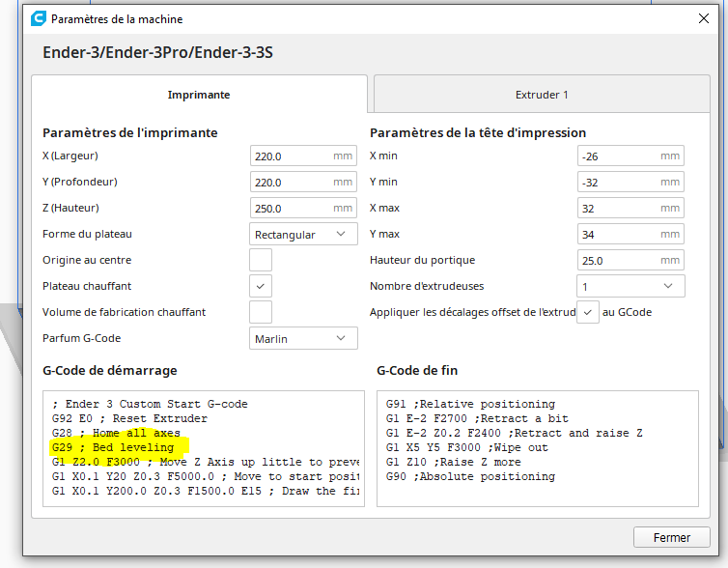Screen dimensions: 728x568
Task: Click the Paramètres de l'imprimante heading
Action: click(x=130, y=133)
